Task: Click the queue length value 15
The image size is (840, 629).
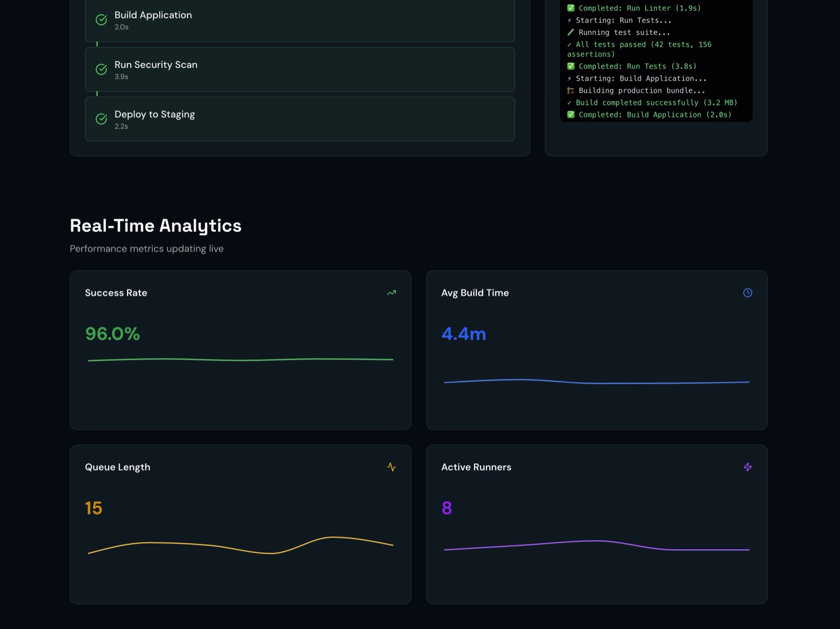Action: [93, 508]
